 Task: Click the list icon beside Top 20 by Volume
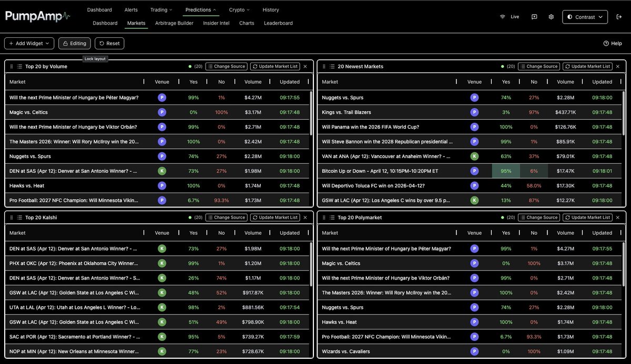pyautogui.click(x=19, y=67)
